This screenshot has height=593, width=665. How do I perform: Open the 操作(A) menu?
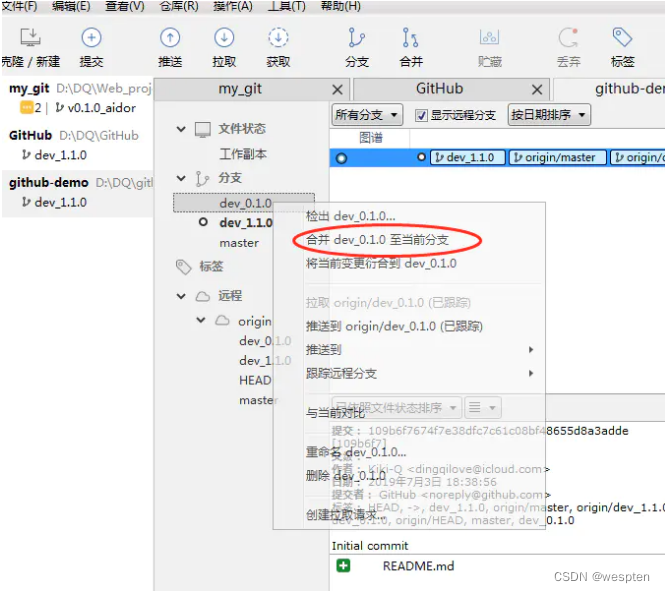click(x=233, y=6)
